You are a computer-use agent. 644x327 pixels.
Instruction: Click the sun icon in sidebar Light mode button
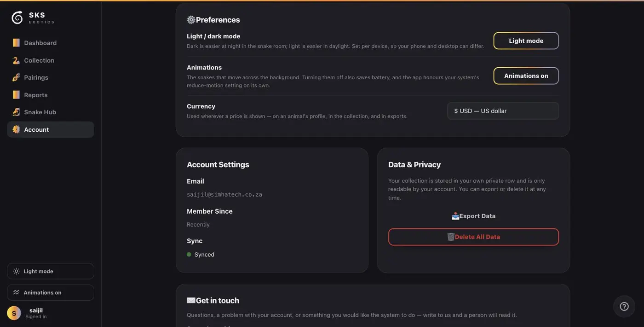[x=17, y=271]
